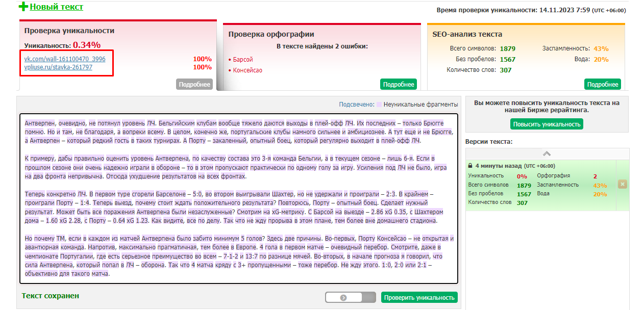This screenshot has width=644, height=310.
Task: Click the purple highlight swatch for non-unique fragments
Action: tap(379, 105)
